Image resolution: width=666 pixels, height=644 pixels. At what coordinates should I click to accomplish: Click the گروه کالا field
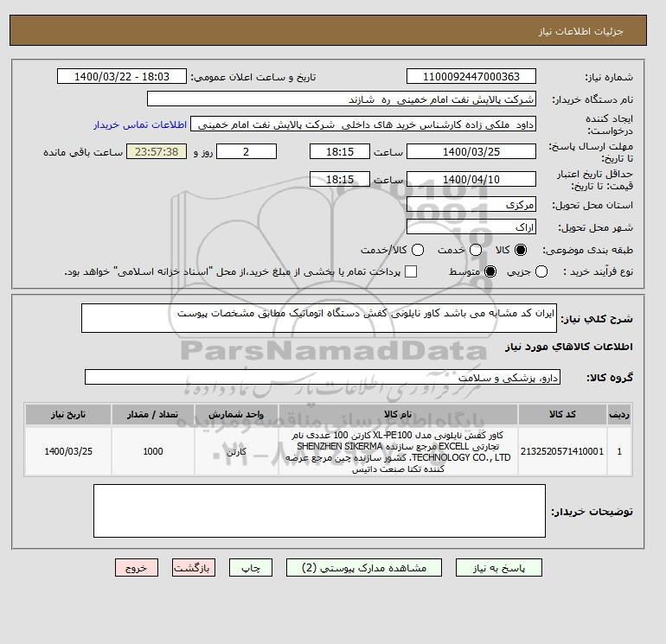[x=323, y=377]
